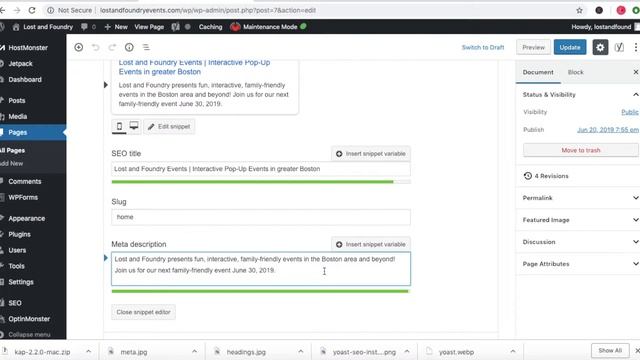Open Posts in the admin sidebar

pos(17,100)
